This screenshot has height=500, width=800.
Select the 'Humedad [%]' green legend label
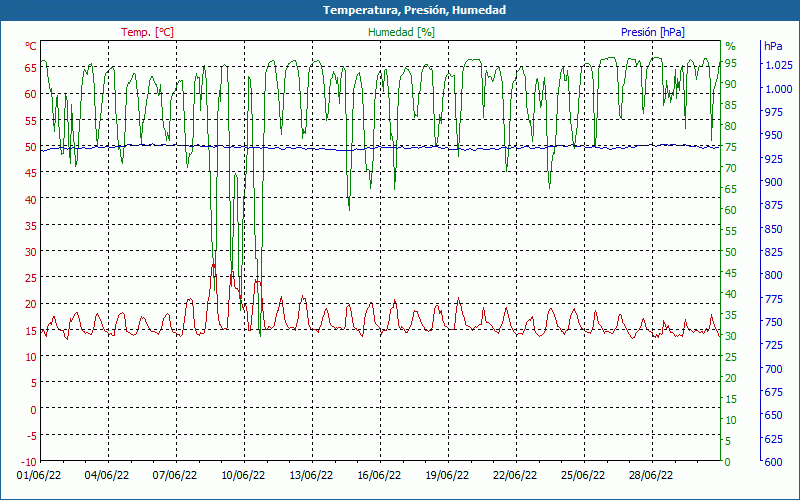(x=402, y=32)
